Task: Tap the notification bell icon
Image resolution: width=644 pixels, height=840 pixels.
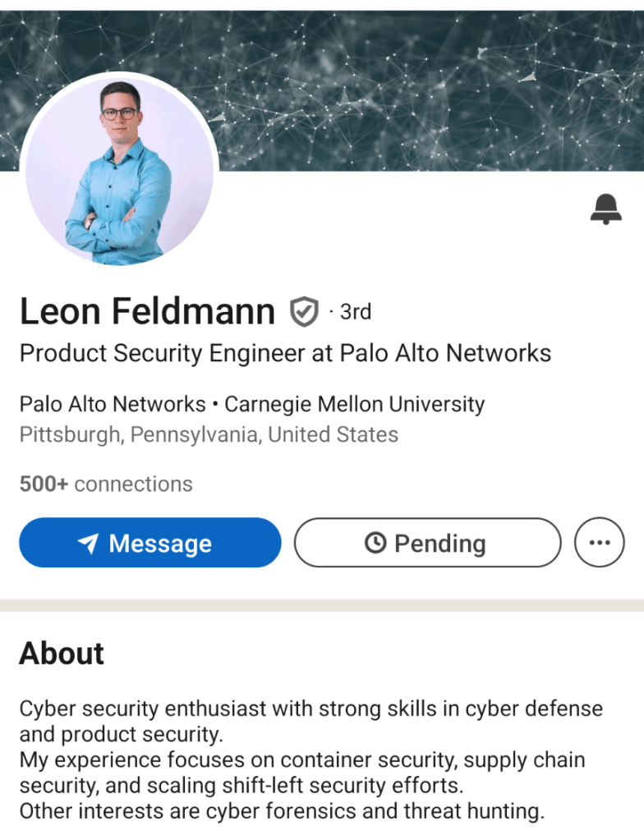Action: 605,209
